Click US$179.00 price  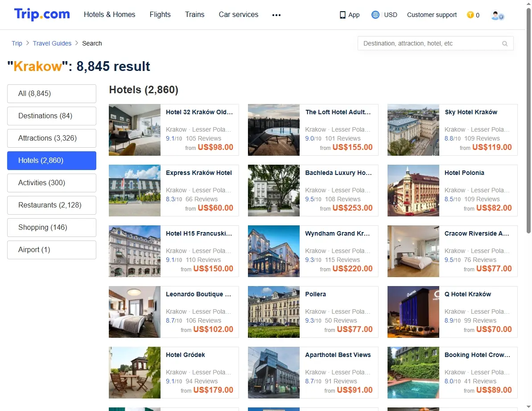[x=214, y=390]
